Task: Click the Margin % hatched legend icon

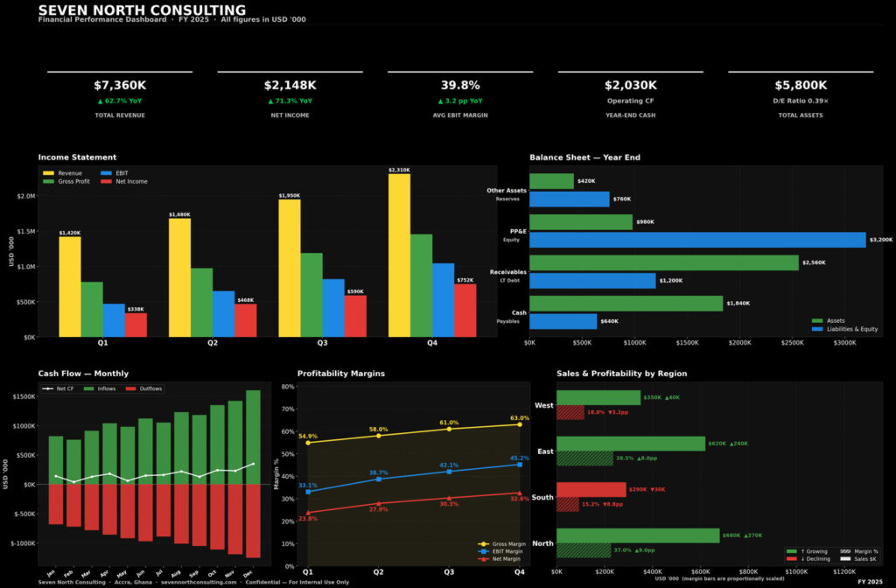Action: click(x=845, y=551)
